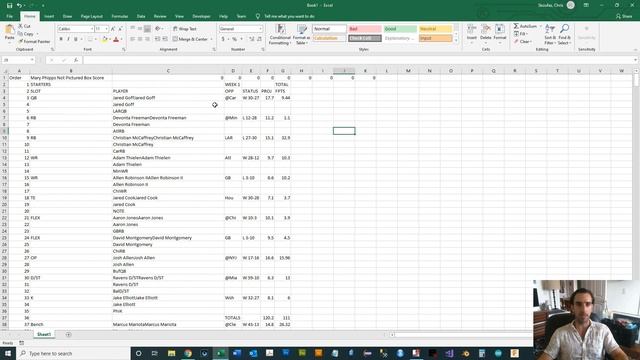
Task: Align text to the left
Action: [133, 39]
